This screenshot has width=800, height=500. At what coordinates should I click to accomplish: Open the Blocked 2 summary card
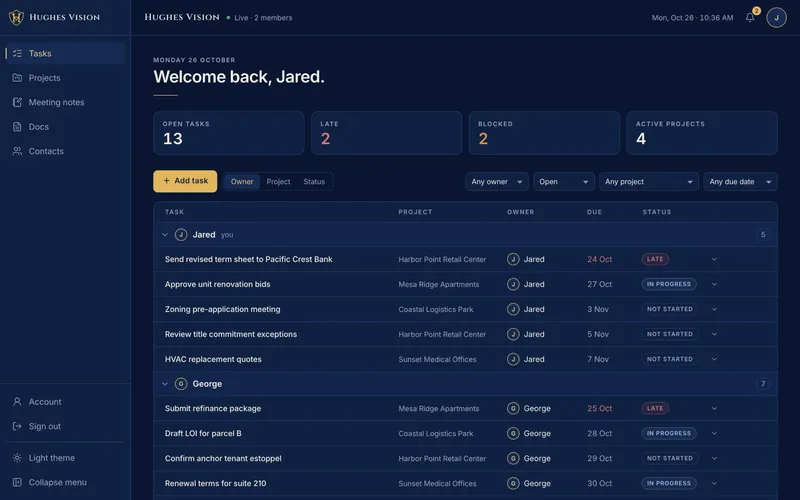click(544, 133)
